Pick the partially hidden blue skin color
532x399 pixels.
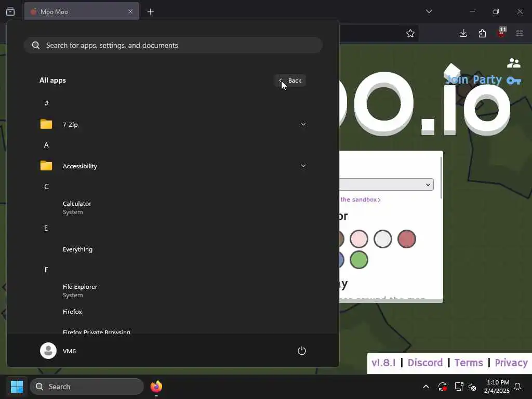click(x=342, y=260)
